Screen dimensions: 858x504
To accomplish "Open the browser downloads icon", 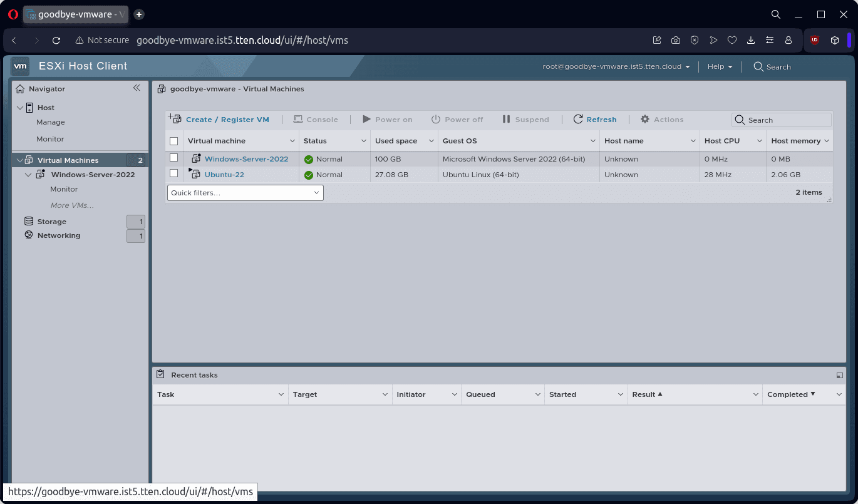I will click(751, 40).
